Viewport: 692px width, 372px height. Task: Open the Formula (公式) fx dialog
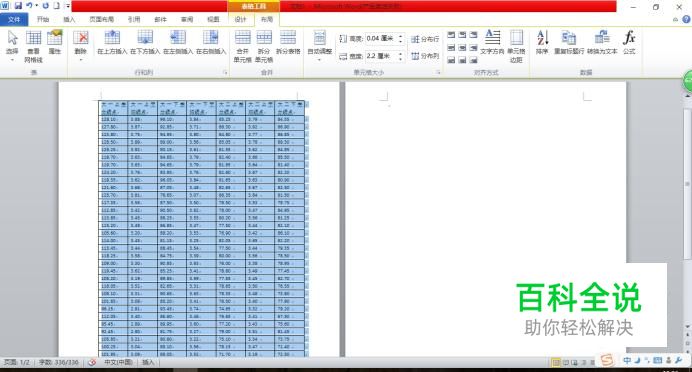(x=629, y=42)
